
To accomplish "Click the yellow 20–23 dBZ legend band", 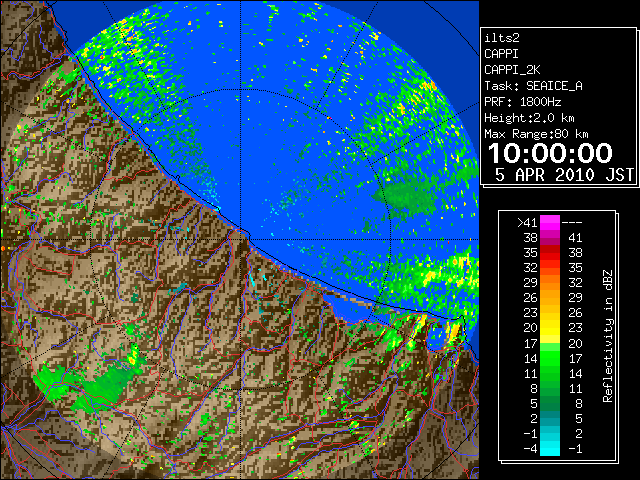I will click(550, 328).
